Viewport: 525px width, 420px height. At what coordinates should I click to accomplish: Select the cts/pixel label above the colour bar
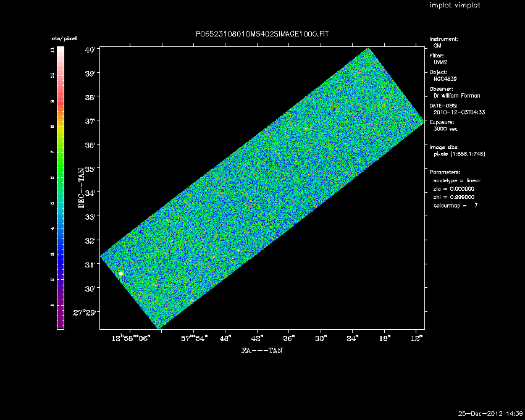(x=64, y=38)
